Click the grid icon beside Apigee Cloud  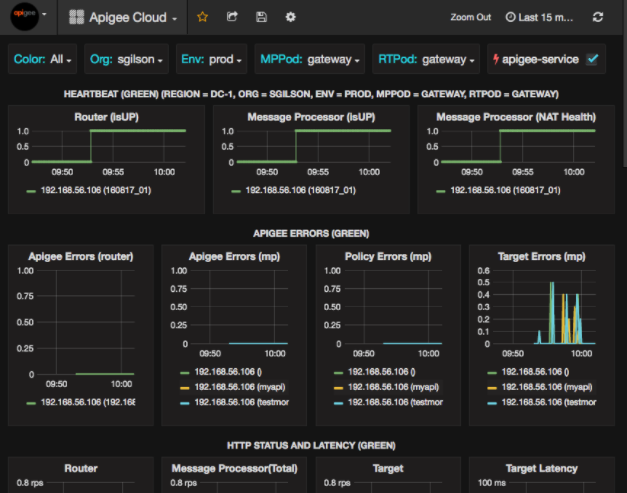(x=77, y=17)
